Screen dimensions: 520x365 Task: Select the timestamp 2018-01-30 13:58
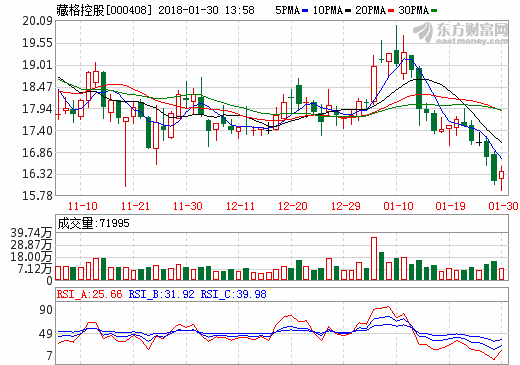pos(206,11)
